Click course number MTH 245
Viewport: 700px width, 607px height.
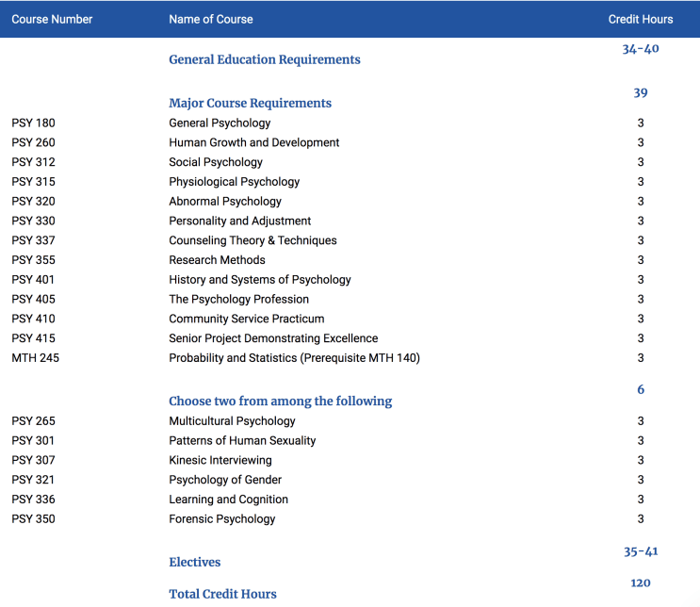click(35, 359)
